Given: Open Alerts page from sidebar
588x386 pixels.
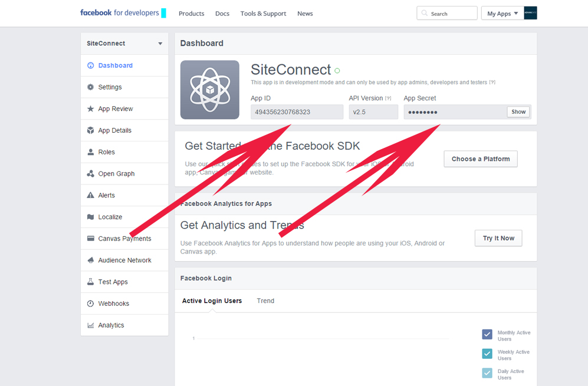Looking at the screenshot, I should (124, 195).
